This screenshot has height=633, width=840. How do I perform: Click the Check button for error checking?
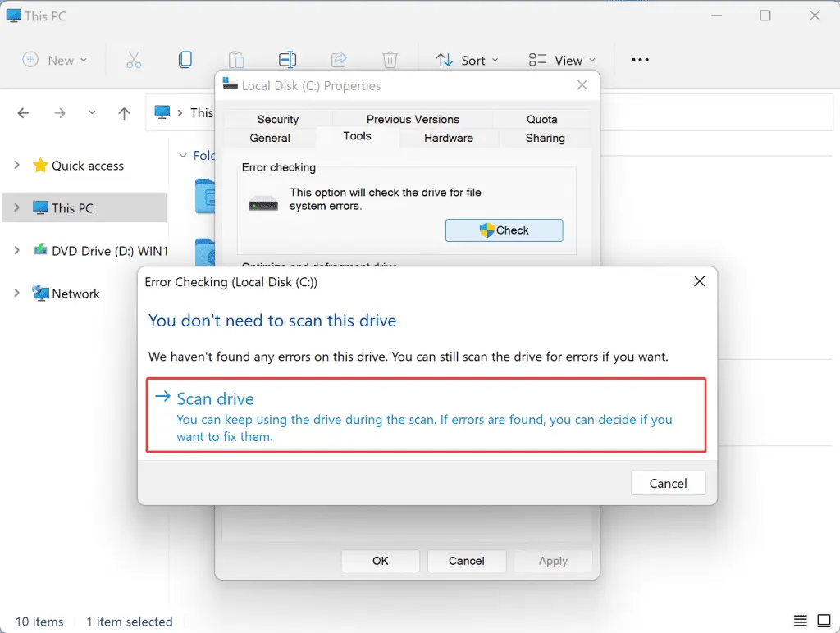pos(504,230)
